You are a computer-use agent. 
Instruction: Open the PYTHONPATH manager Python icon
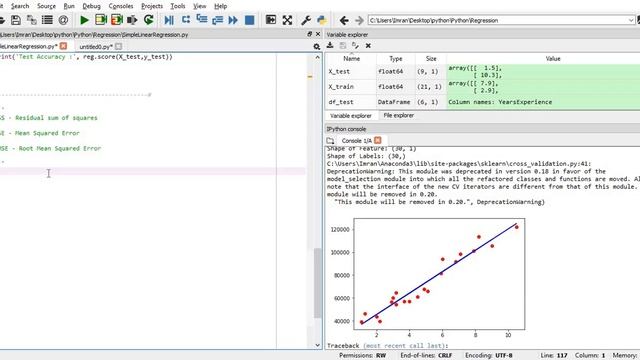pyautogui.click(x=321, y=20)
